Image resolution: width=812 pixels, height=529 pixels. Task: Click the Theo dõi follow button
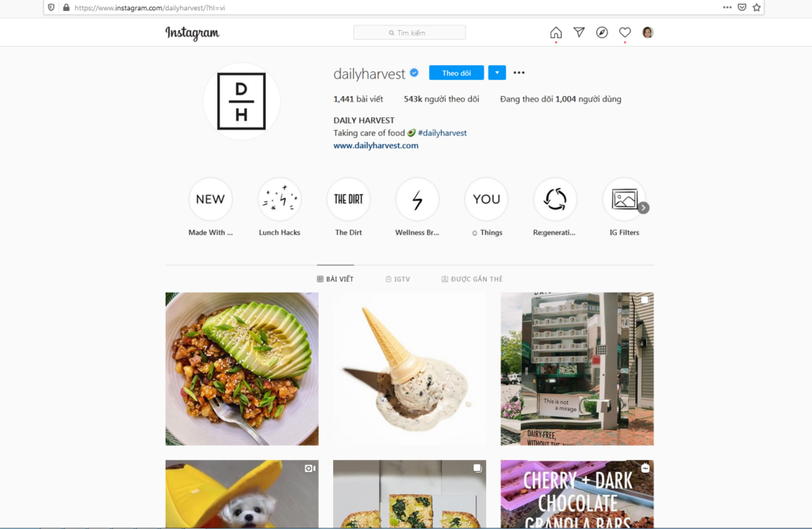tap(456, 72)
